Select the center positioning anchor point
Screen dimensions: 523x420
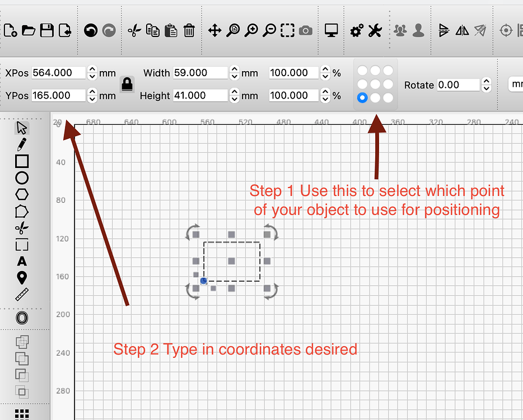pyautogui.click(x=375, y=85)
